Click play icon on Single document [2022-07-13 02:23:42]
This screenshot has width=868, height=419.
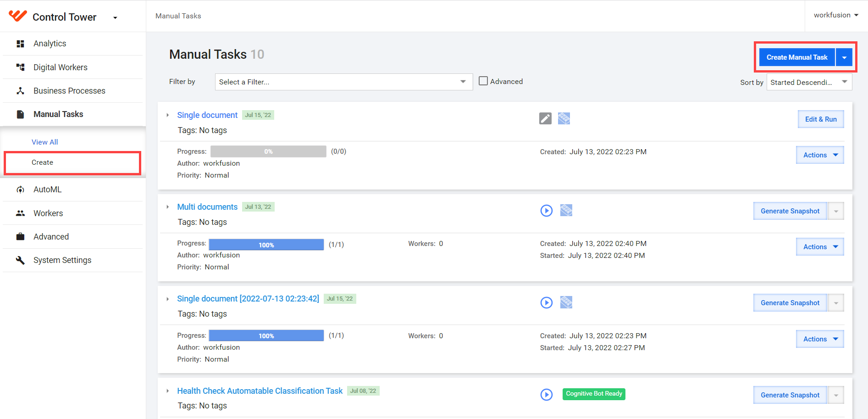[547, 302]
